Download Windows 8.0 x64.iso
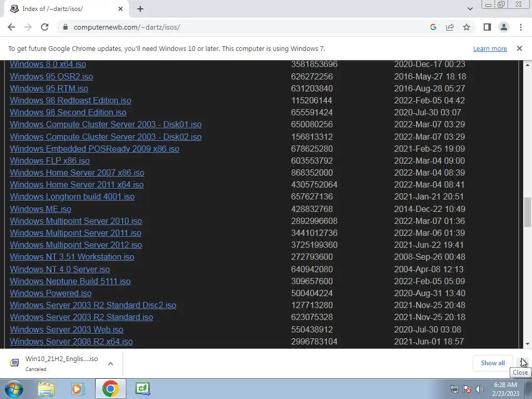This screenshot has width=532, height=399. point(48,64)
